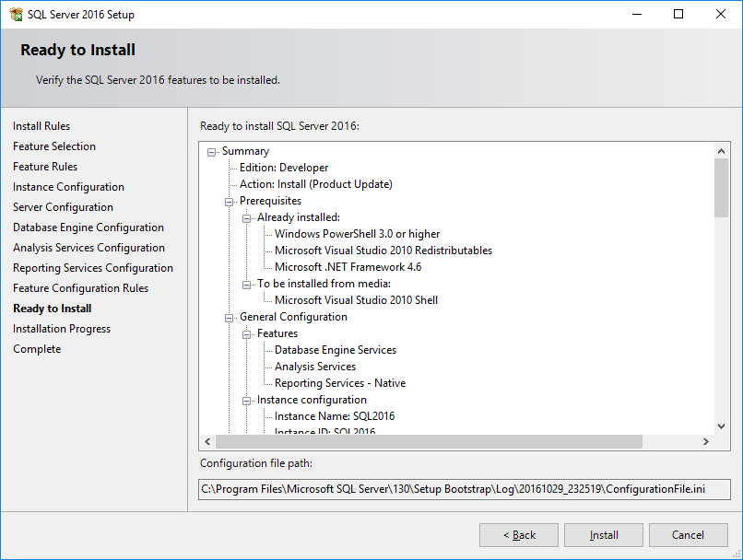Select Ready to Install step
The height and width of the screenshot is (560, 743).
pos(53,309)
